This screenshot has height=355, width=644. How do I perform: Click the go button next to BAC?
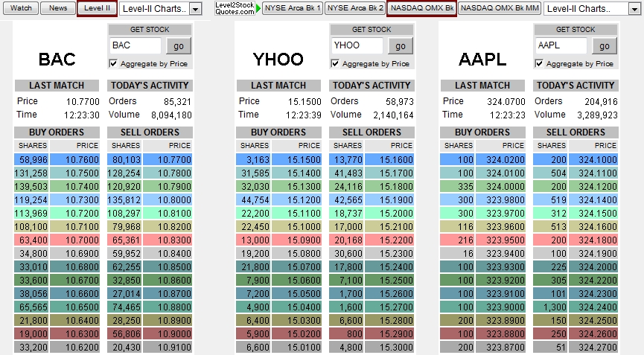178,45
